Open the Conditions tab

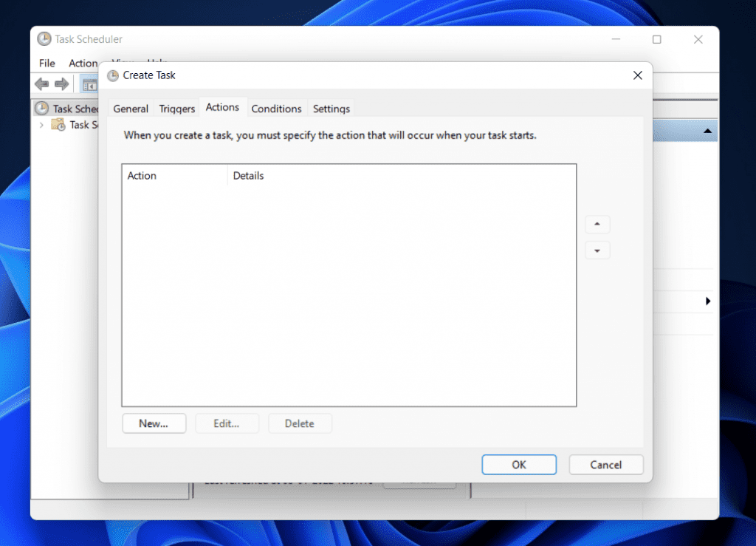click(276, 108)
